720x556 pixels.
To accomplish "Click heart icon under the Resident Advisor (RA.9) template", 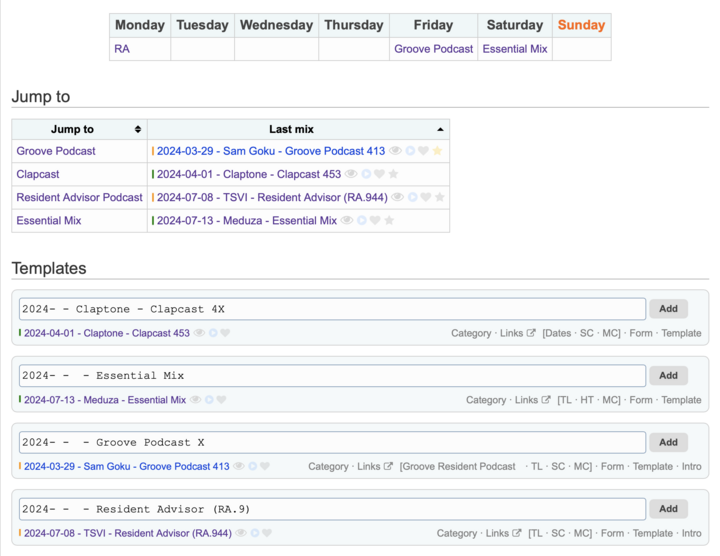I will click(x=267, y=533).
